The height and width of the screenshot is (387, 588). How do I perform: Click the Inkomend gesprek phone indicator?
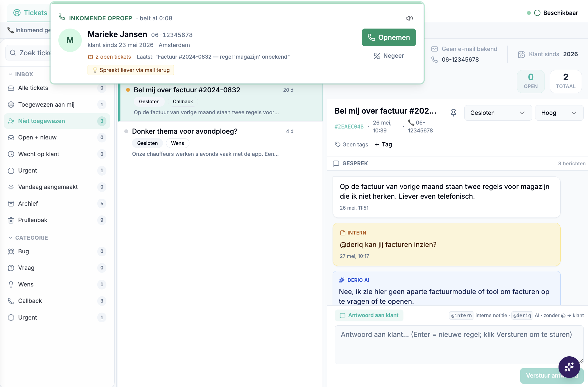[29, 30]
